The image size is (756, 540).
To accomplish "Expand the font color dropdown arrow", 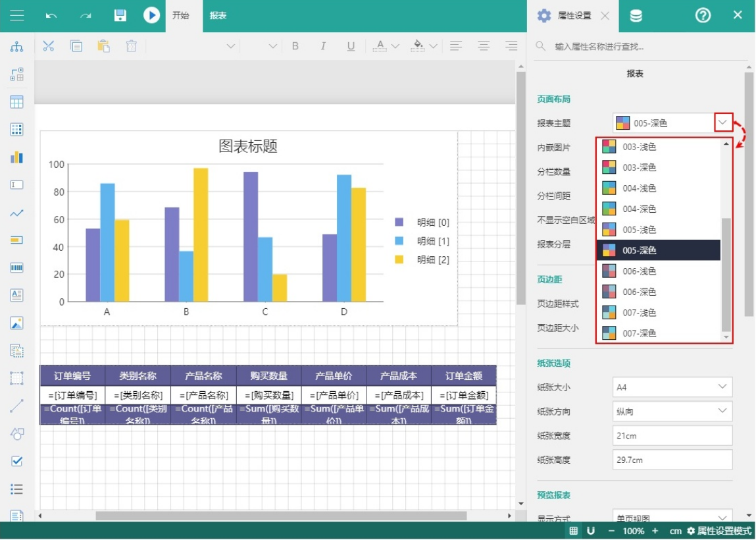I will pyautogui.click(x=395, y=46).
